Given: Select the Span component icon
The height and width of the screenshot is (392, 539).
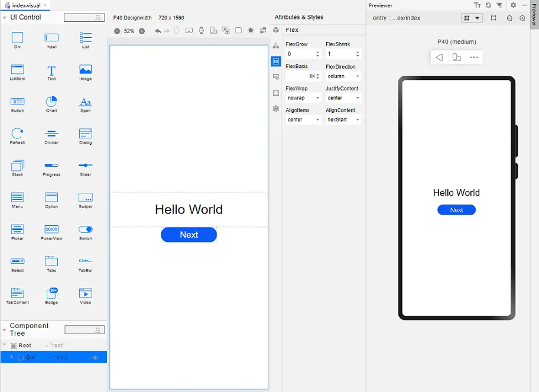Looking at the screenshot, I should tap(86, 102).
